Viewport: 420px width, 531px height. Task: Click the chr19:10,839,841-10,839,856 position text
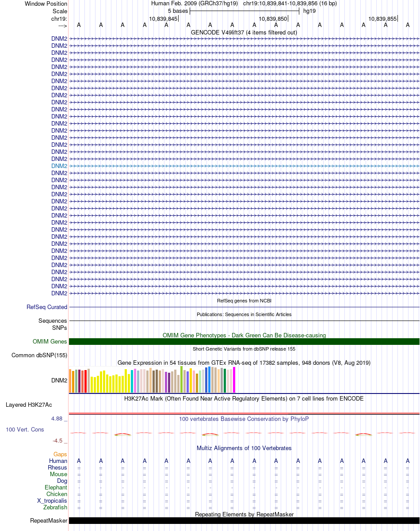tap(290, 4)
